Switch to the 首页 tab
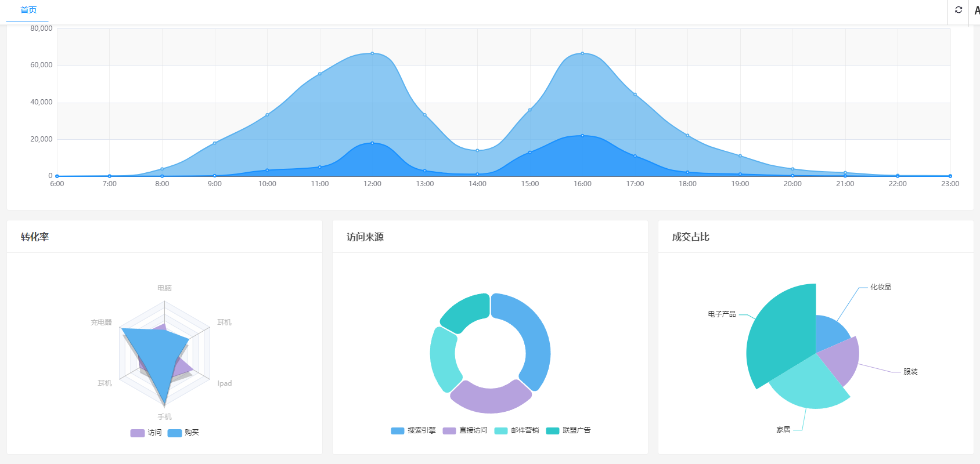 28,10
